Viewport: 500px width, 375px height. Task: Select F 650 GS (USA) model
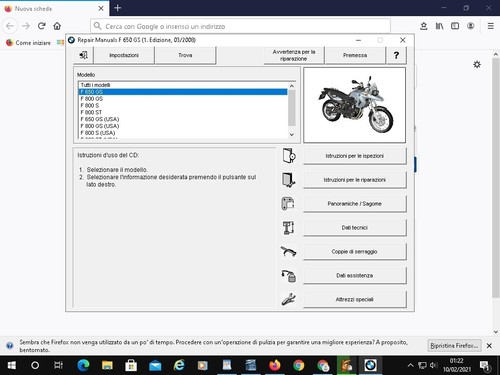click(x=183, y=119)
